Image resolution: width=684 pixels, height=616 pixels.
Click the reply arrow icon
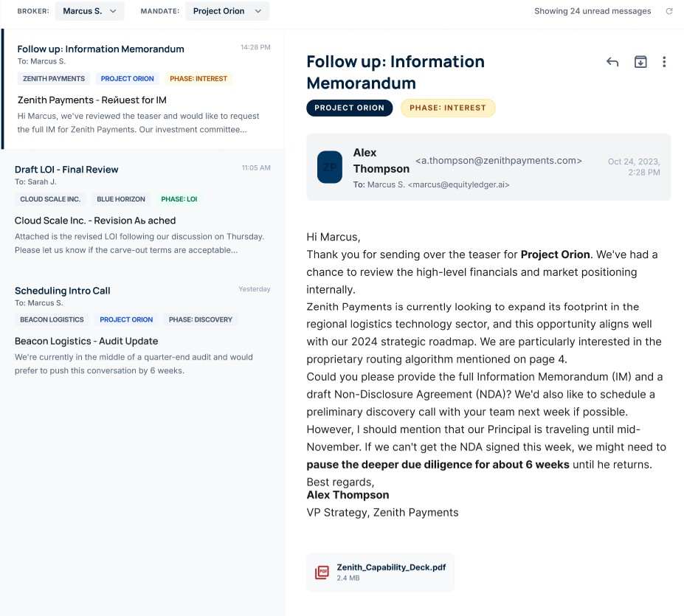[x=612, y=62]
